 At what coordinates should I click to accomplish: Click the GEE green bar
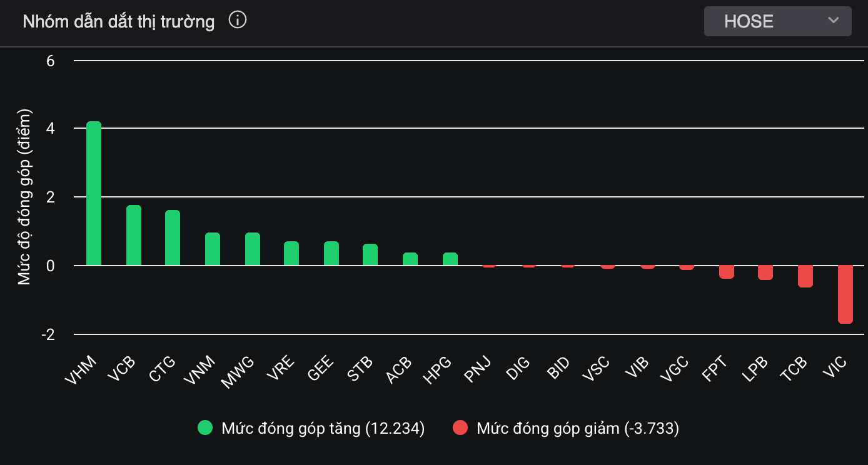pyautogui.click(x=331, y=253)
